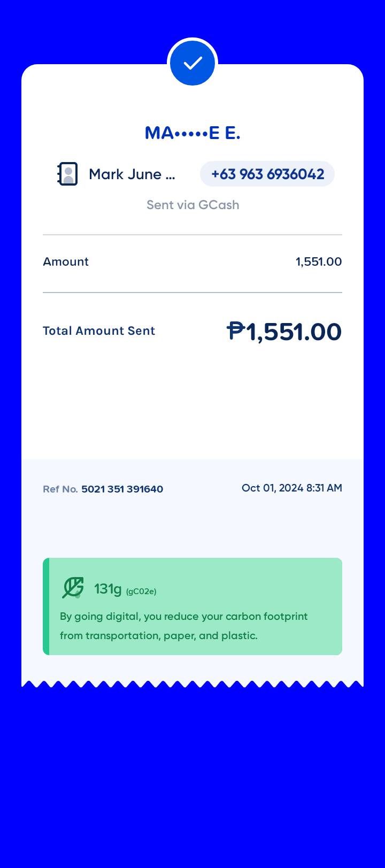Tap the carbon footprint message text
The width and height of the screenshot is (385, 868).
coord(184,626)
